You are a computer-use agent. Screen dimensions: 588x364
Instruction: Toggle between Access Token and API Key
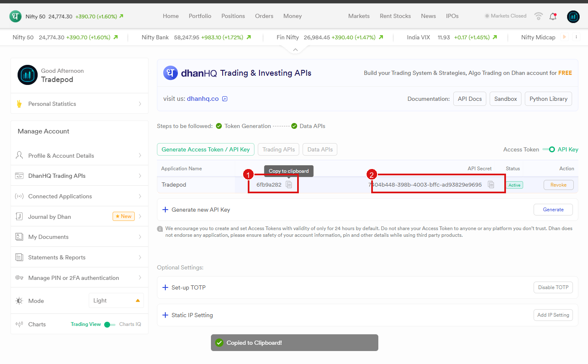549,149
